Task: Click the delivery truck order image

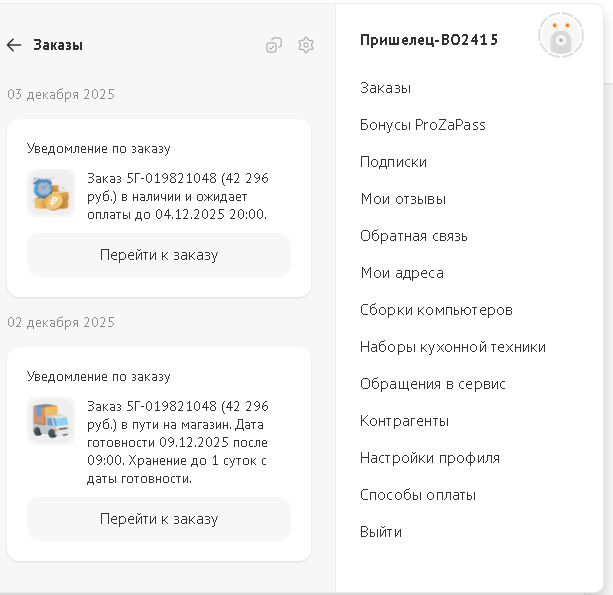Action: (x=51, y=421)
